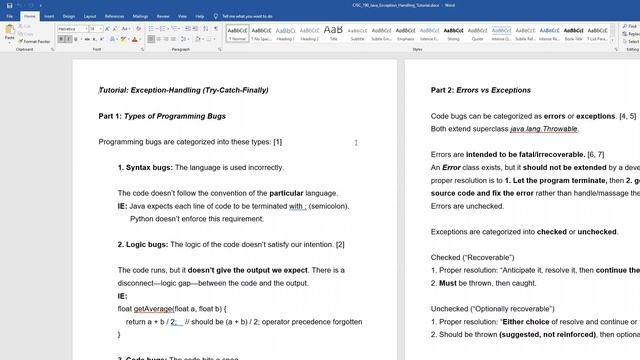Open the font size dropdown
The height and width of the screenshot is (360, 640).
click(100, 29)
